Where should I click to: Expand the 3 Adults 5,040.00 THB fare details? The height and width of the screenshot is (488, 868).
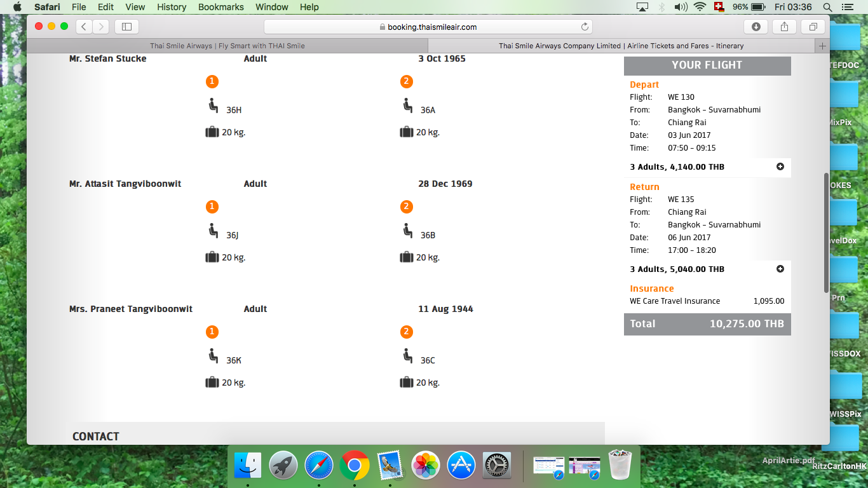point(780,269)
